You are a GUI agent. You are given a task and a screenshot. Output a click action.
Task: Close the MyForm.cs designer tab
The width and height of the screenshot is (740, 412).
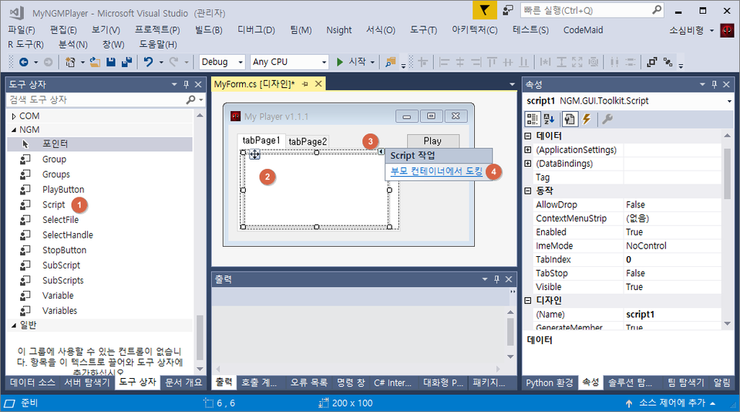point(319,84)
